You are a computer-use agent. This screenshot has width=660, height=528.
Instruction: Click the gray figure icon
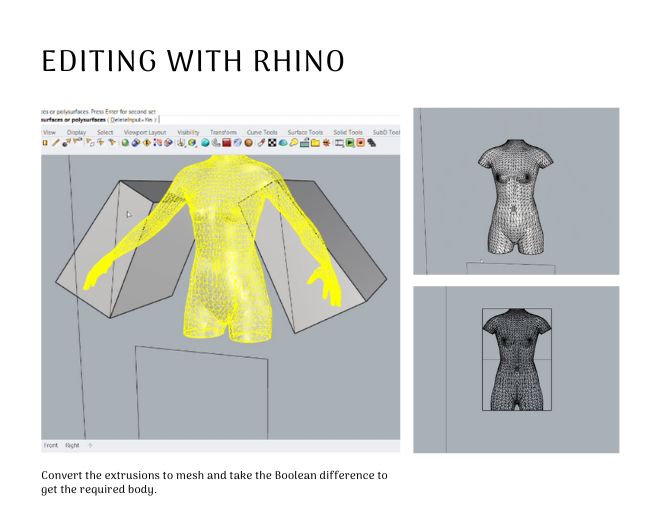coord(216,142)
